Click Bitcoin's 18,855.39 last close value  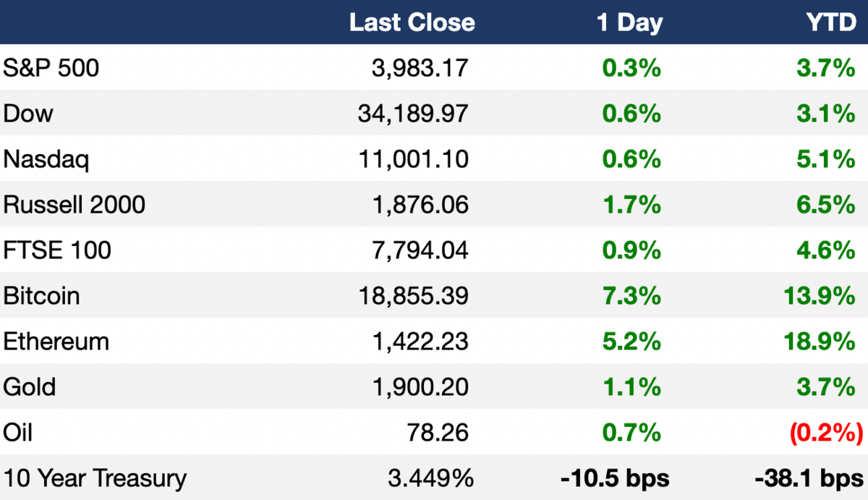414,296
